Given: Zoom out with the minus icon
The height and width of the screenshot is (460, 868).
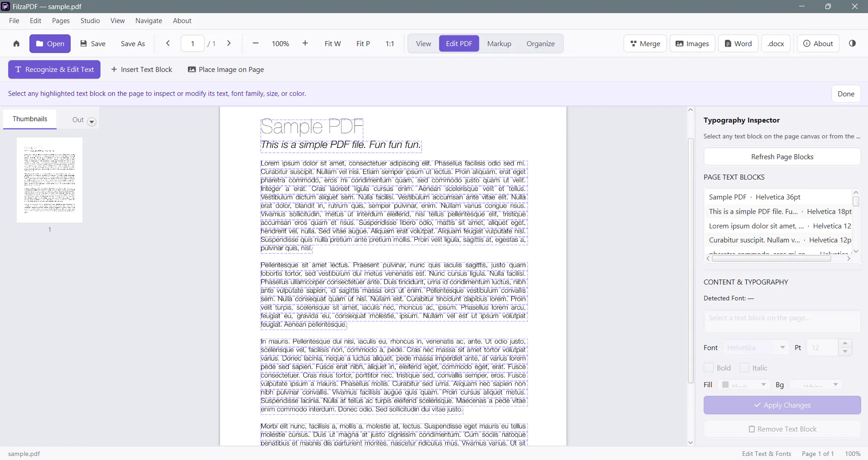Looking at the screenshot, I should [255, 43].
